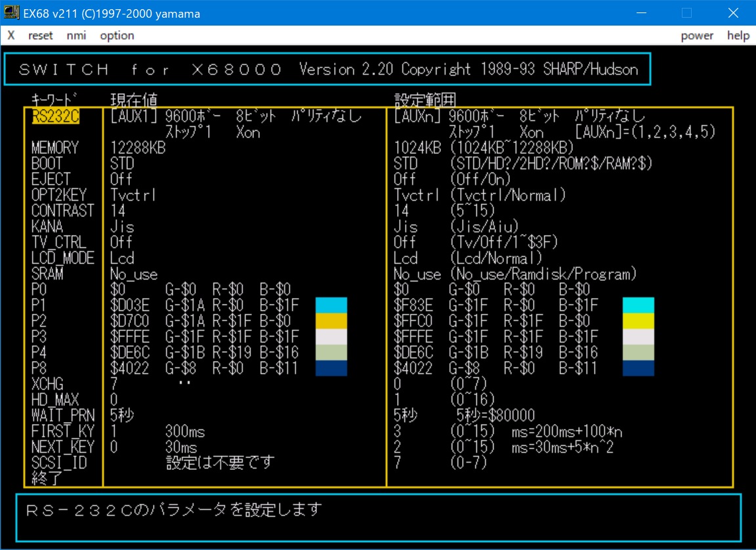
Task: Select the 終了 exit entry
Action: (47, 478)
